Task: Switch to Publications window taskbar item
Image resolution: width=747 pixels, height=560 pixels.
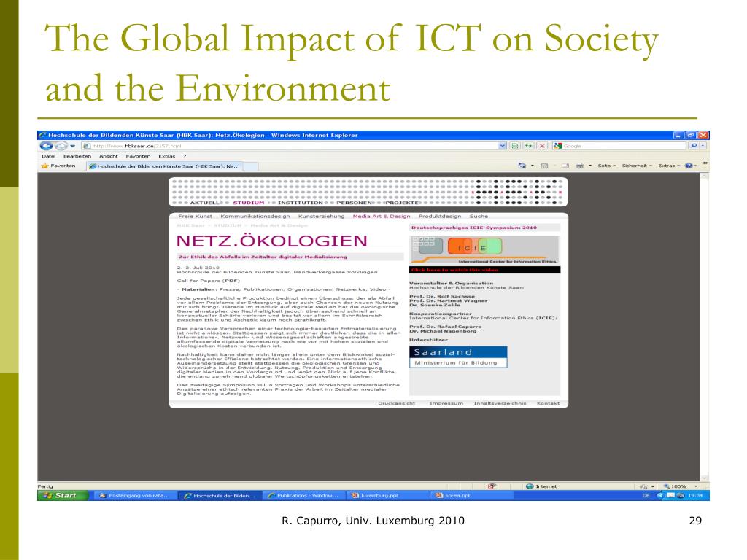Action: [x=303, y=495]
